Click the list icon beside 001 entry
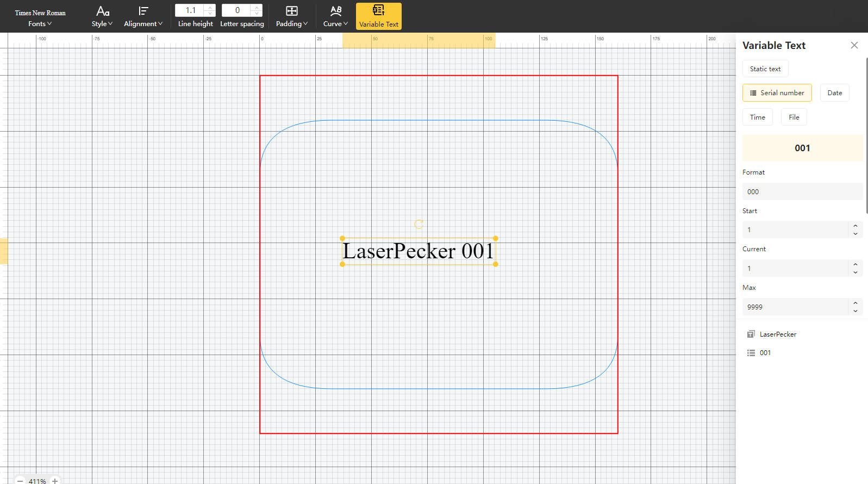868x484 pixels. pos(751,353)
